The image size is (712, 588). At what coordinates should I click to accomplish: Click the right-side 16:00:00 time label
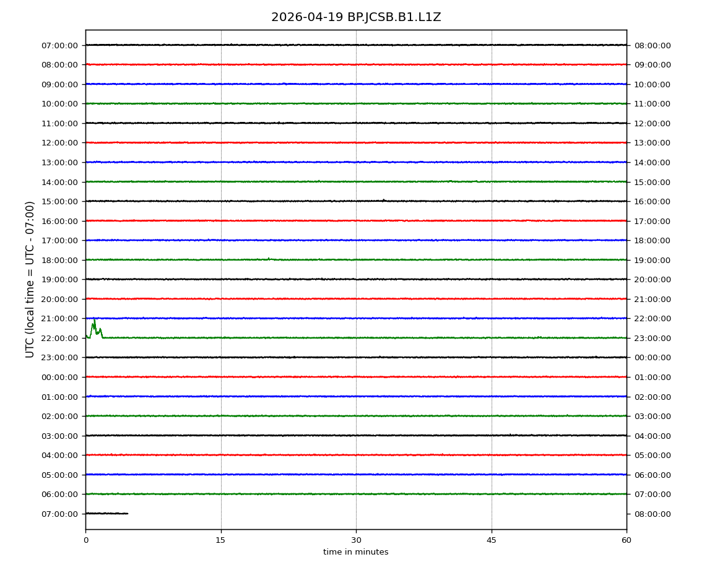tap(652, 201)
